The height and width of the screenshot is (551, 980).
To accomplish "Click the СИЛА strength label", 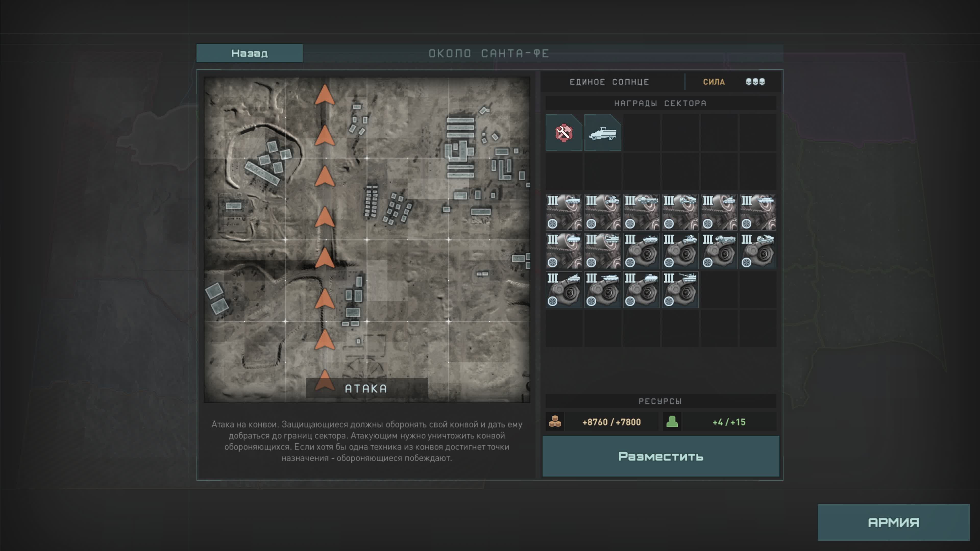I will pyautogui.click(x=714, y=82).
